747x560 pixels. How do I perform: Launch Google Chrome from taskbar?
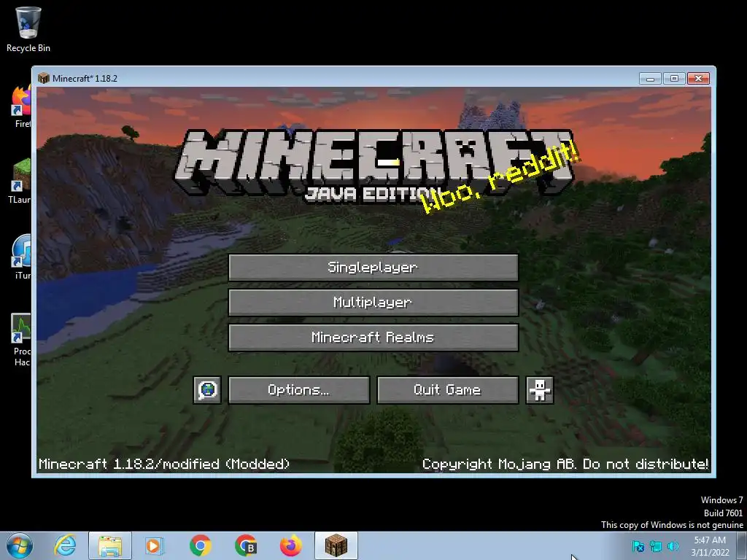click(x=201, y=545)
